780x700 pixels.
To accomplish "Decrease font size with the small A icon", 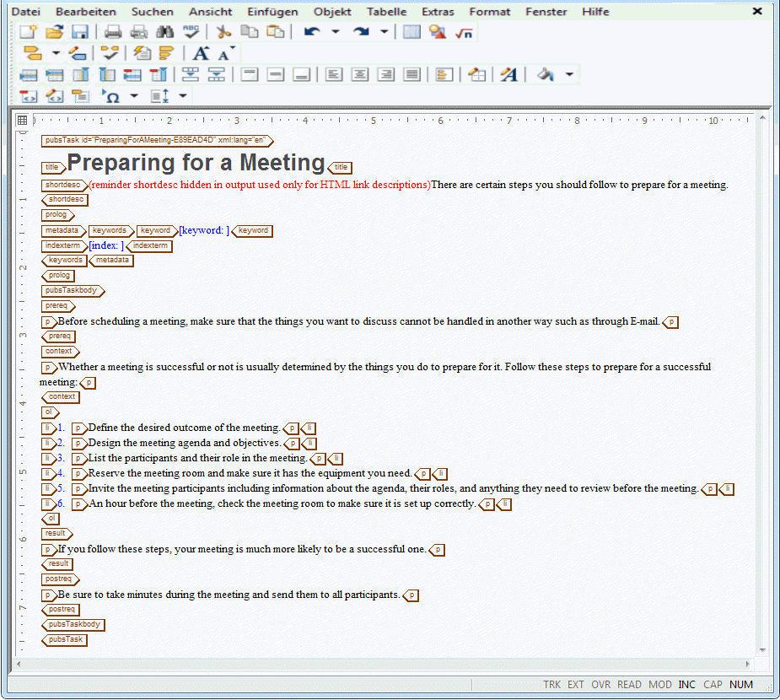I will (225, 53).
